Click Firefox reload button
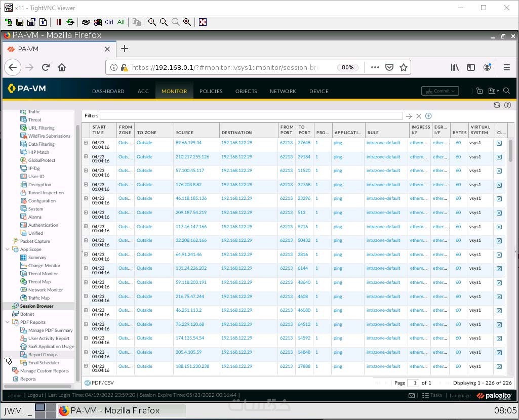The image size is (519, 420). (46, 67)
